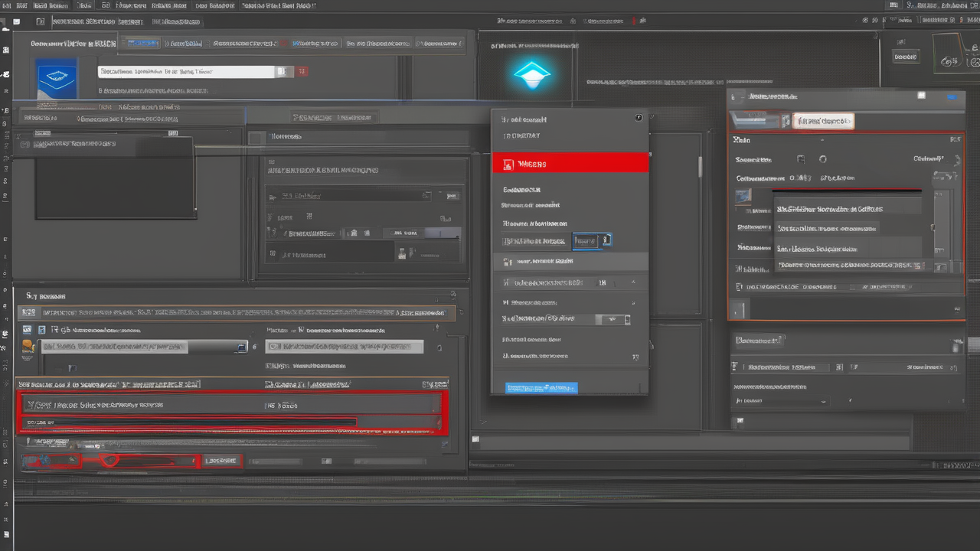The width and height of the screenshot is (980, 551).
Task: Select the round radio button in right dialog
Action: tap(822, 159)
